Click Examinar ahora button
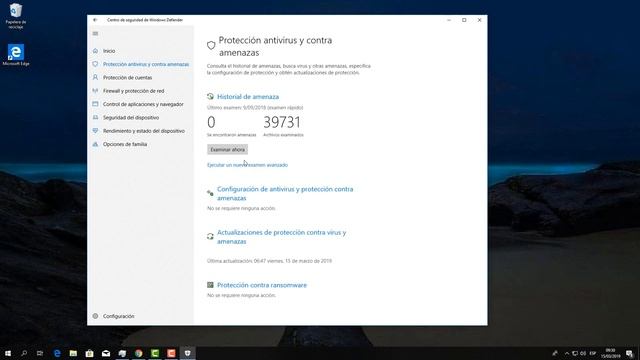Screen dimensions: 640x360 pyautogui.click(x=227, y=150)
